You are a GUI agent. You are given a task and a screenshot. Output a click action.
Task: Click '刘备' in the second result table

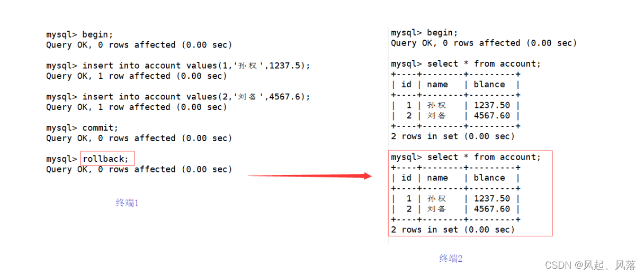coord(436,209)
